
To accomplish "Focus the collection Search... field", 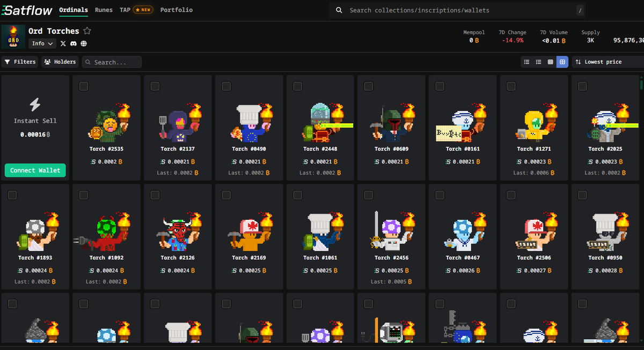I will pos(112,62).
